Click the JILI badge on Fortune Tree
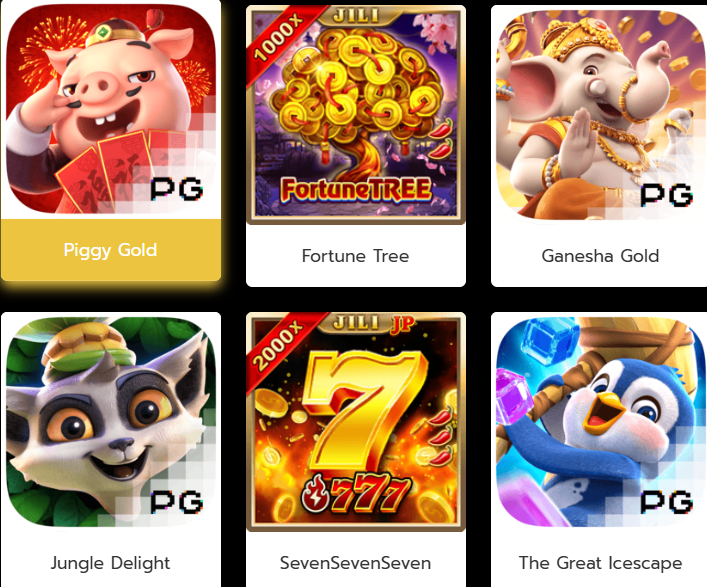 tap(356, 15)
